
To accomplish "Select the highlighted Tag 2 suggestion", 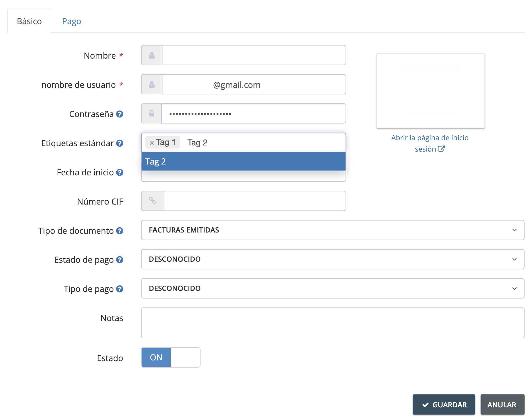I will click(243, 162).
